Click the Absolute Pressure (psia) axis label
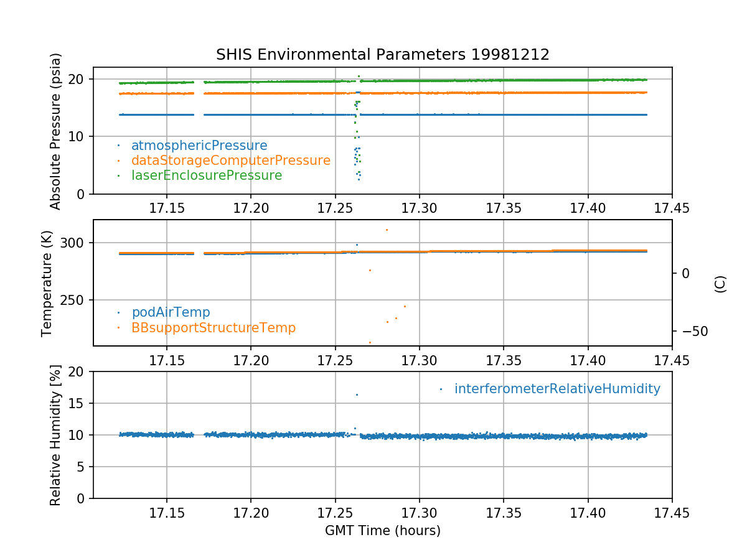The image size is (747, 560). (x=56, y=131)
